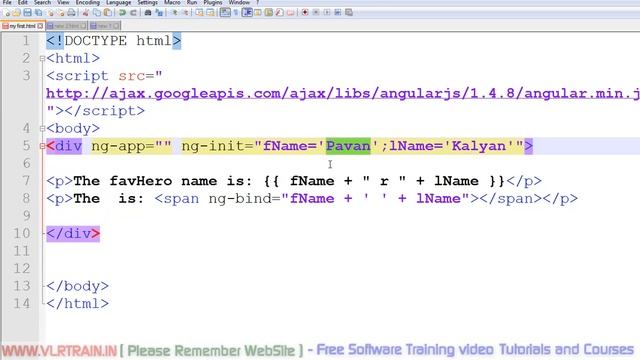
Task: Undo the last edit via green arrow
Action: [122, 13]
